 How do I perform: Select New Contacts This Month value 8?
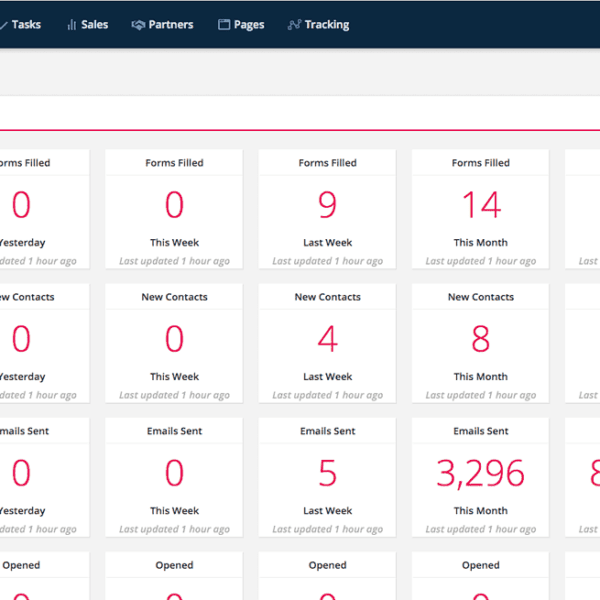[481, 339]
